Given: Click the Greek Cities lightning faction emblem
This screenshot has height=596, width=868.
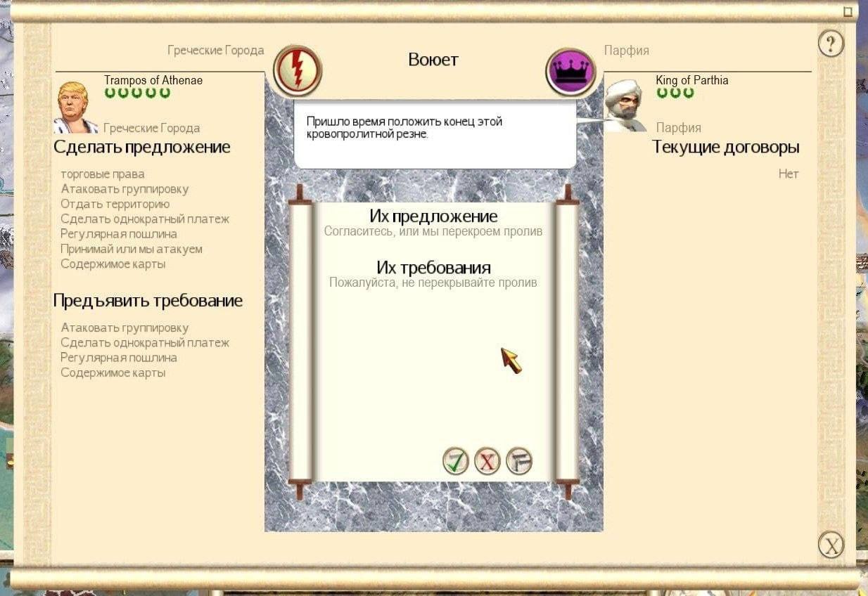Looking at the screenshot, I should pos(298,70).
